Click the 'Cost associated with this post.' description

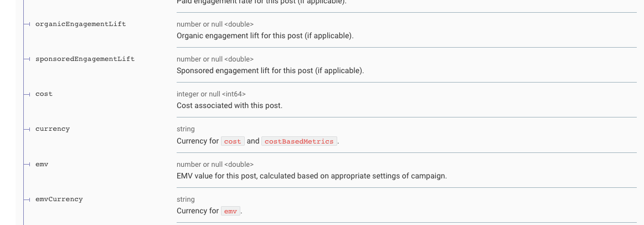tap(229, 105)
